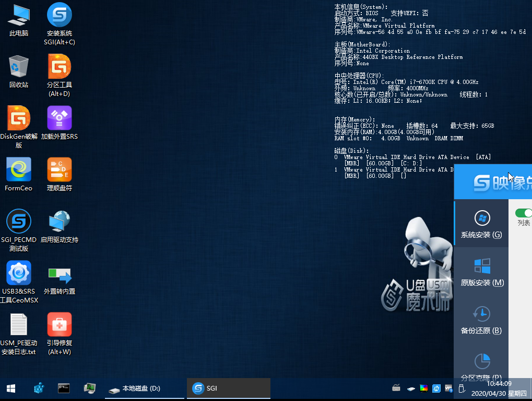The height and width of the screenshot is (401, 532).
Task: Select USB3&SRS工具CeoMSX desktop icon
Action: (19, 282)
